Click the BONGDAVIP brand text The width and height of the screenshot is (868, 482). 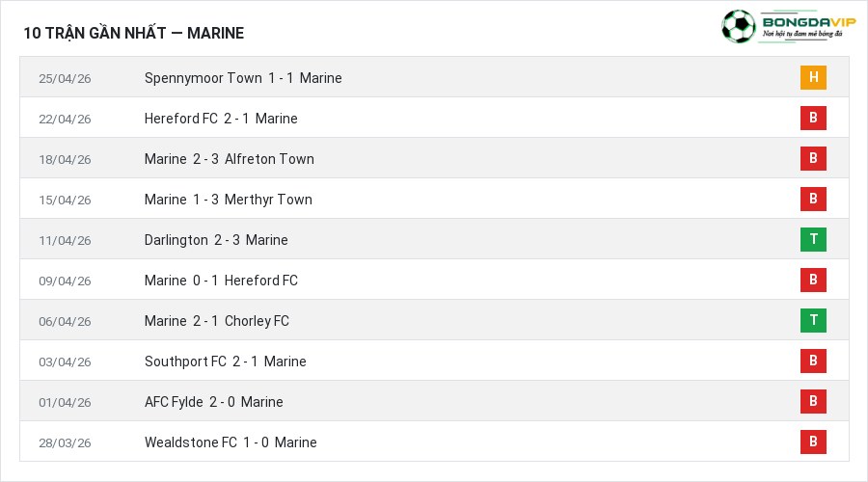pyautogui.click(x=809, y=22)
